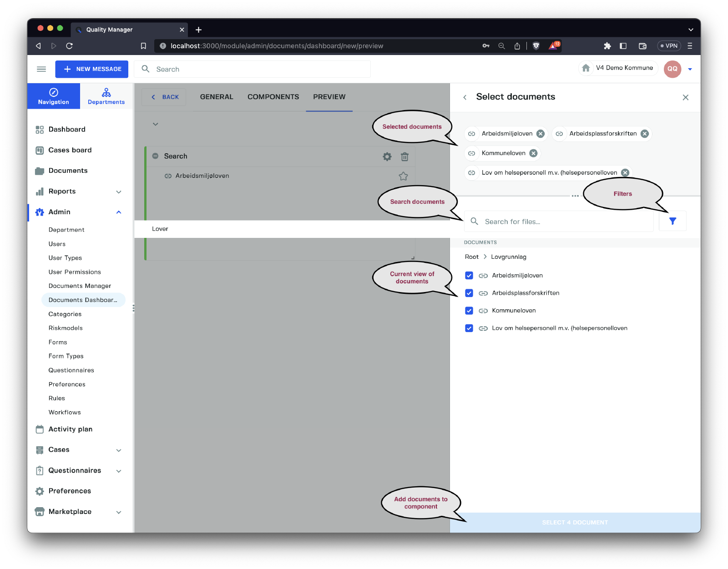The width and height of the screenshot is (728, 569).
Task: Click the home icon beside V4 Demo Kommune
Action: (x=586, y=68)
